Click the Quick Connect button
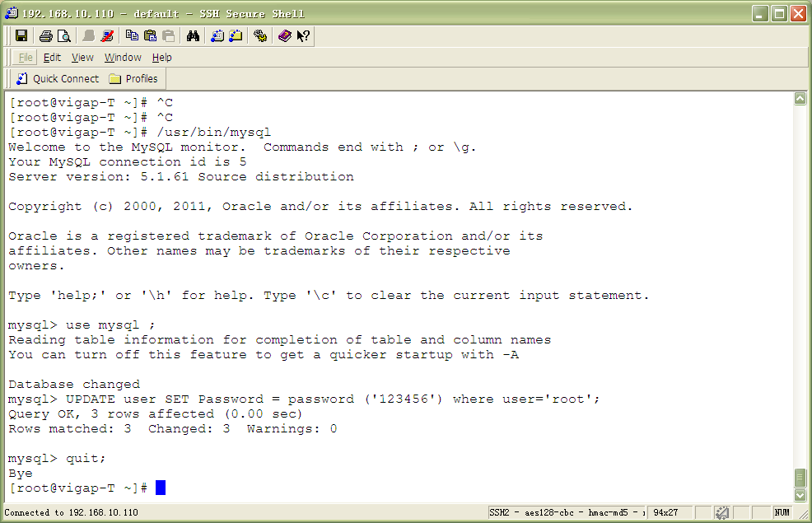The image size is (812, 523). [58, 79]
